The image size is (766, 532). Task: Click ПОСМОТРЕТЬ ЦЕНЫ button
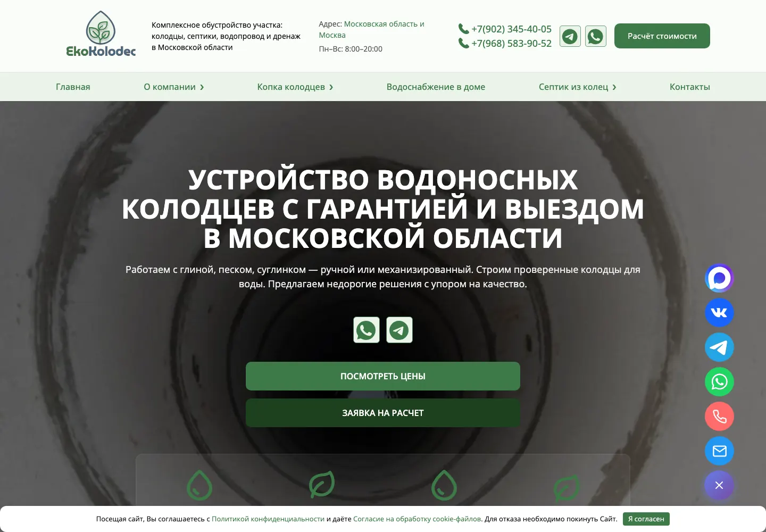[383, 376]
